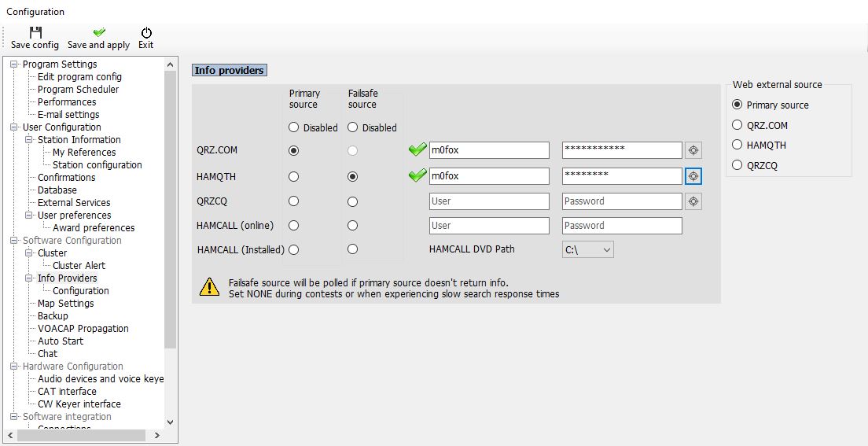Image resolution: width=868 pixels, height=446 pixels.
Task: Click the QRZ.COM test login target icon
Action: click(693, 150)
